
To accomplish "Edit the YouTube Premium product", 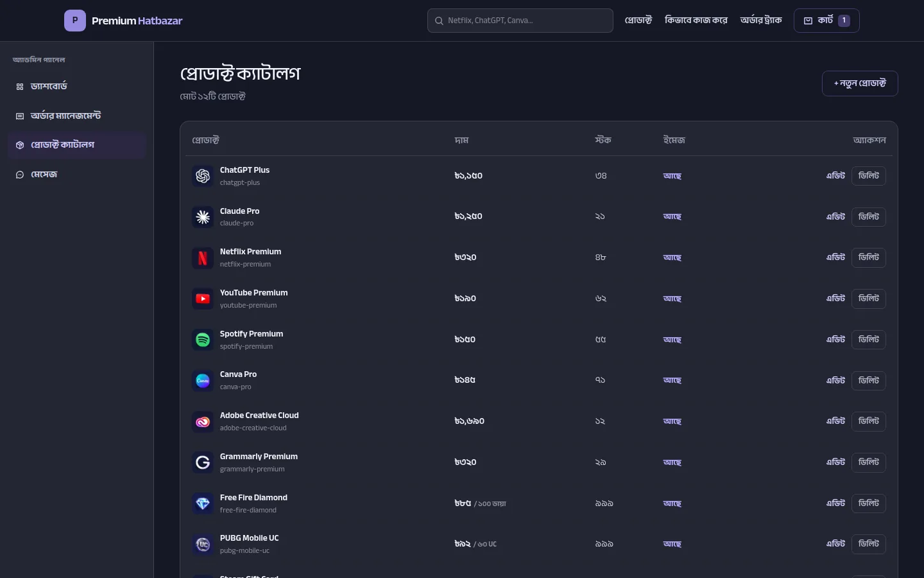I will click(835, 299).
